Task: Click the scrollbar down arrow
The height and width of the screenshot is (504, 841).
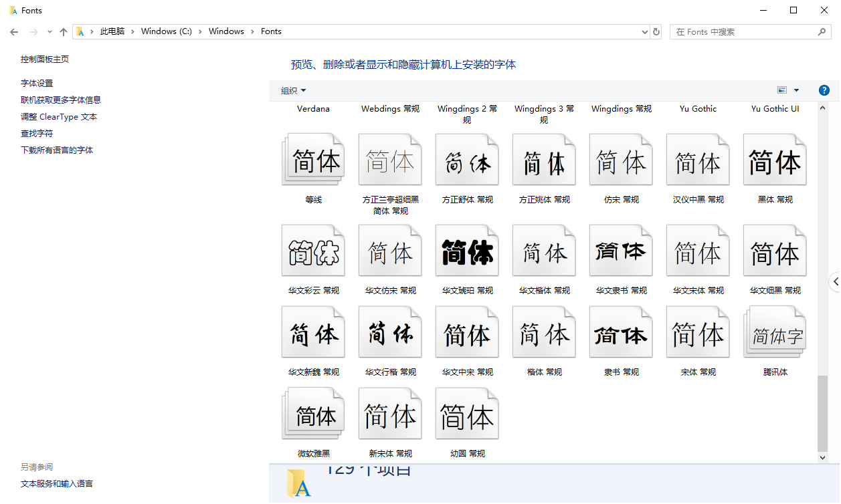Action: tap(823, 458)
